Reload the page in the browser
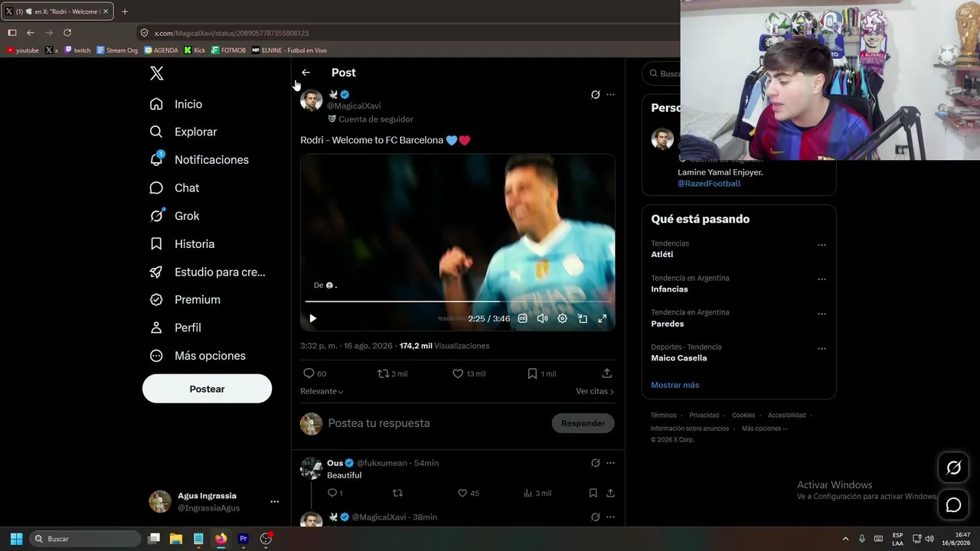This screenshot has height=551, width=980. [x=67, y=33]
